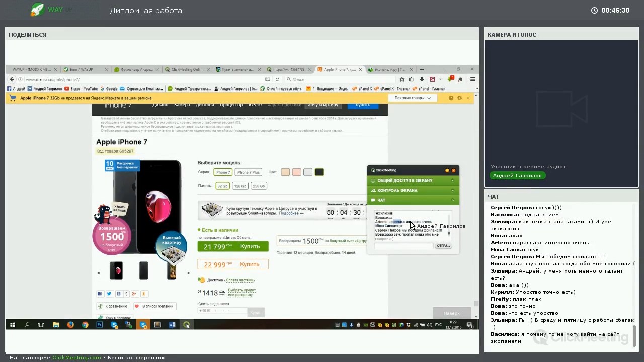Viewport: 644px width, 362px height.
Task: Select 256 Gb memory option
Action: [259, 186]
